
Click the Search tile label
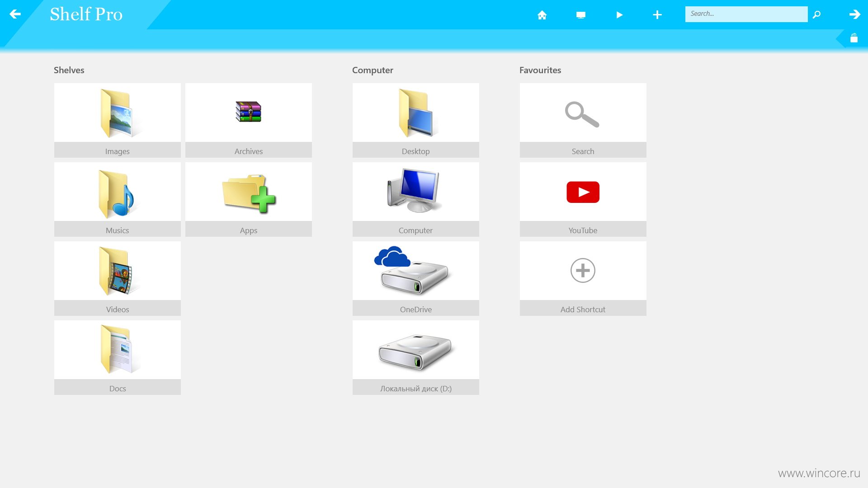coord(583,151)
